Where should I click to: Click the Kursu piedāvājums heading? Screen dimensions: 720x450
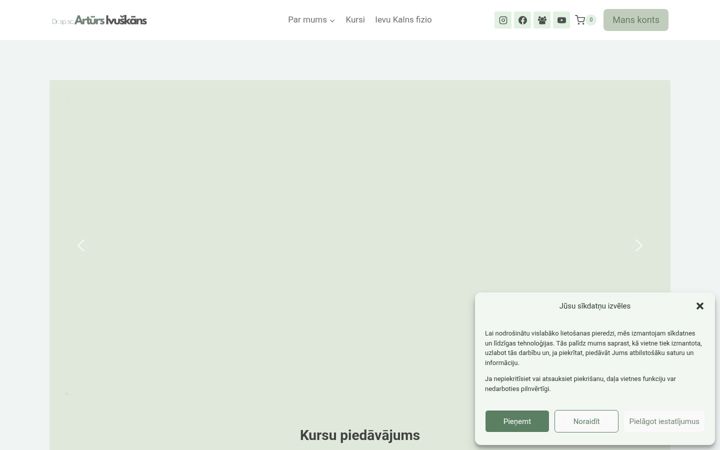pyautogui.click(x=360, y=435)
